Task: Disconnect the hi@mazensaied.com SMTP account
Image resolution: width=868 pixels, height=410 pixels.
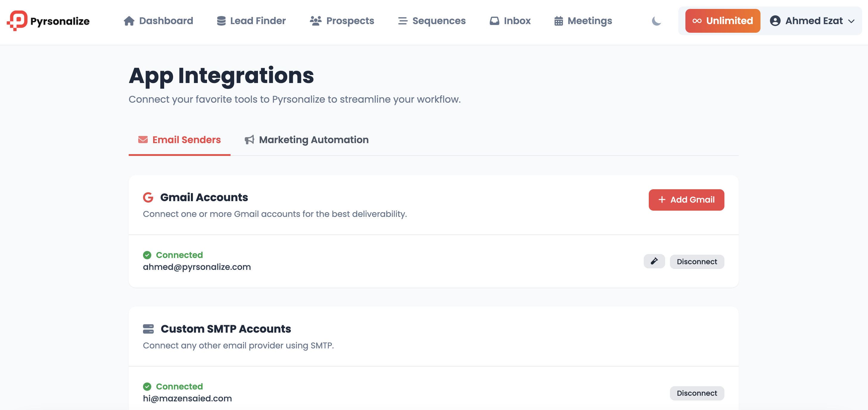Action: pos(696,393)
